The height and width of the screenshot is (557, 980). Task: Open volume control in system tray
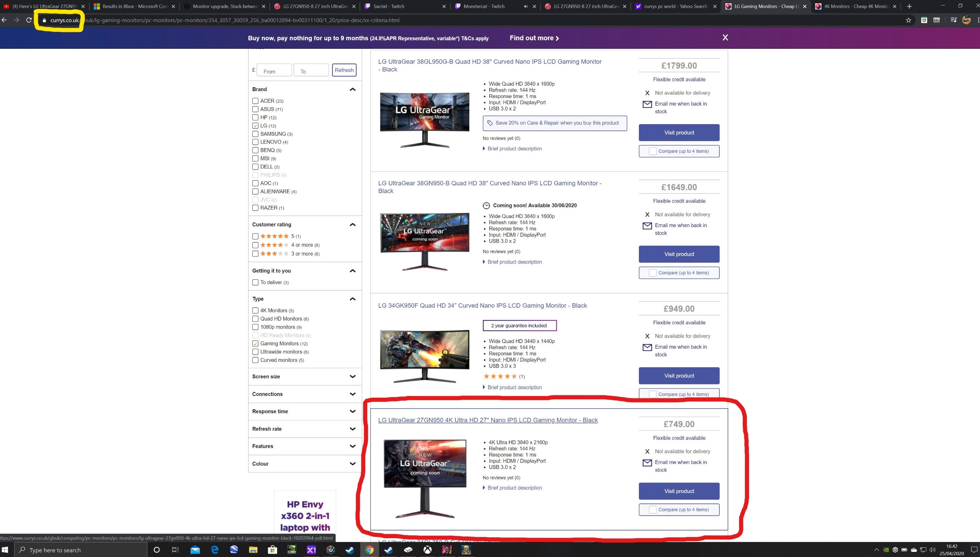click(932, 550)
